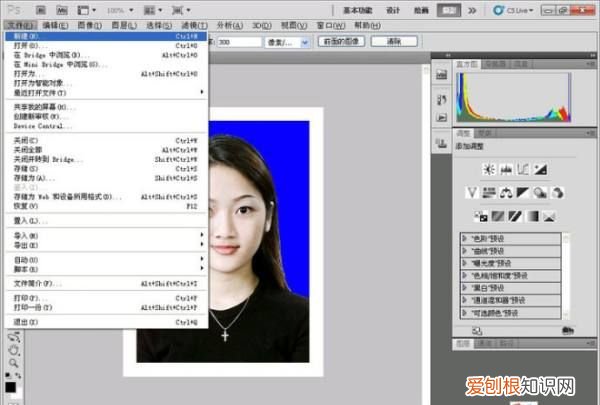This screenshot has height=405, width=600.
Task: Expand the "曲线" presets group
Action: [x=465, y=250]
